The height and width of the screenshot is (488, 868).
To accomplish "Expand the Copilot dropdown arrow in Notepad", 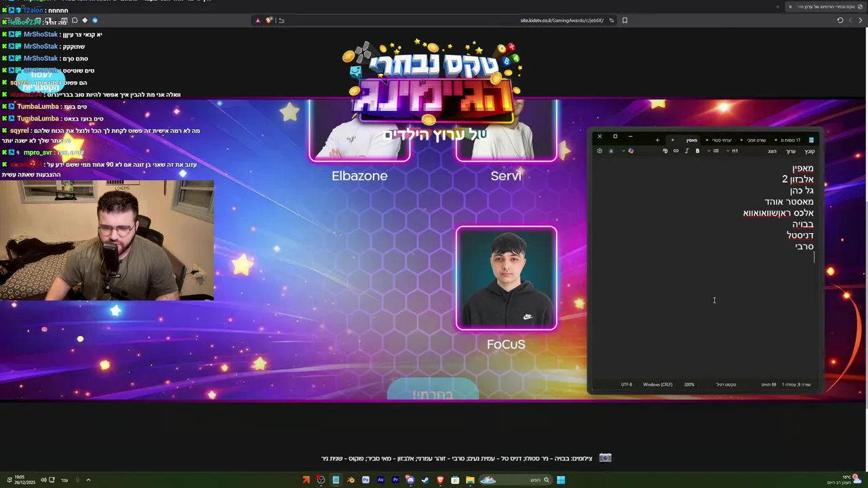I will (x=623, y=150).
